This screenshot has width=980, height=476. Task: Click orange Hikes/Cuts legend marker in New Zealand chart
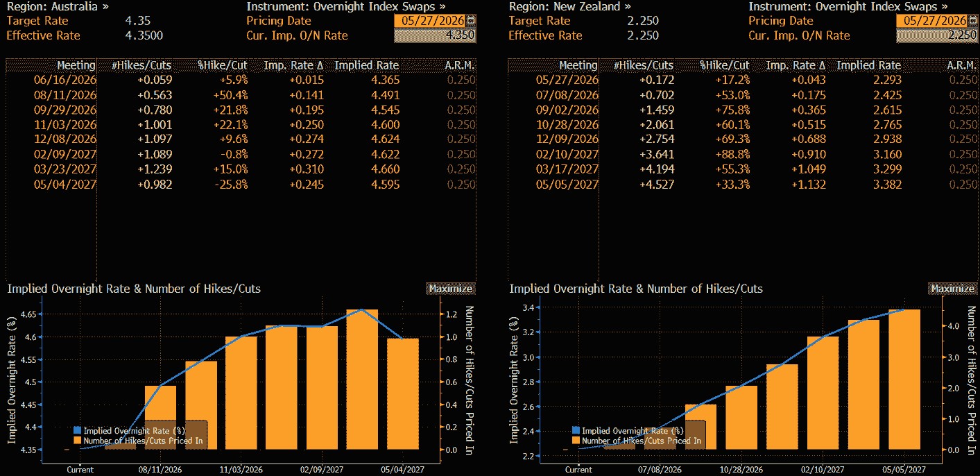576,441
